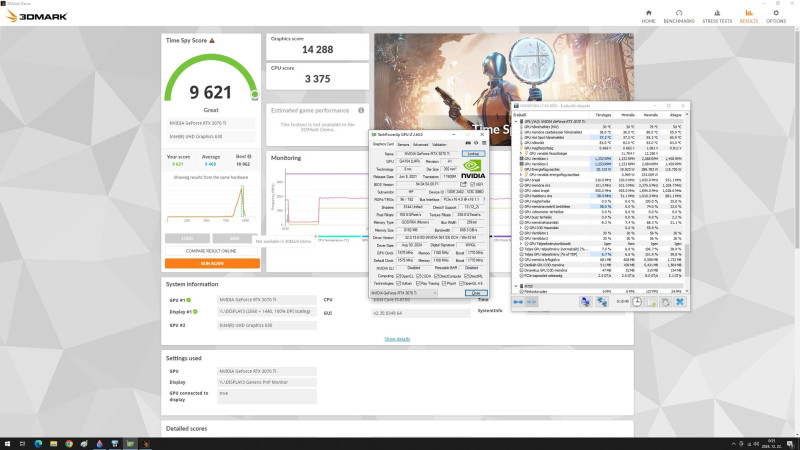This screenshot has width=800, height=450.
Task: Toggle the Ray Tracing checkbox in GPU-Z
Action: click(x=418, y=284)
